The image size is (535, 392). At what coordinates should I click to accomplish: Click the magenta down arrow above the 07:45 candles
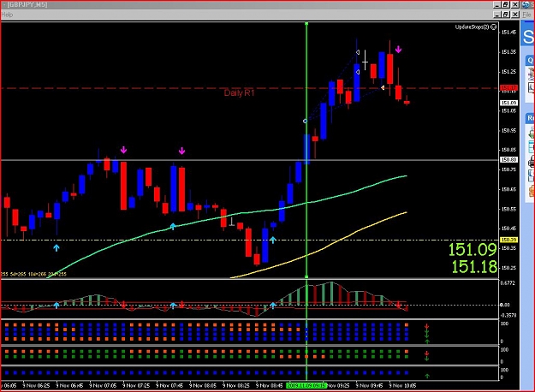click(181, 151)
